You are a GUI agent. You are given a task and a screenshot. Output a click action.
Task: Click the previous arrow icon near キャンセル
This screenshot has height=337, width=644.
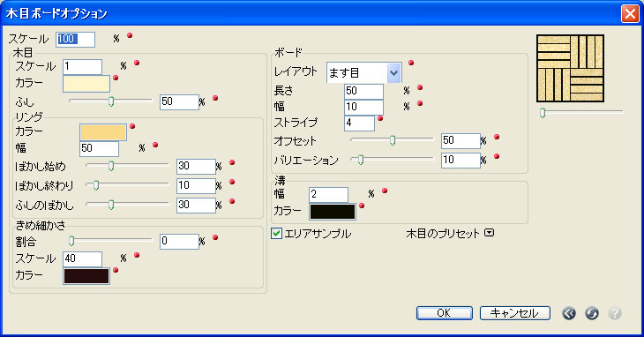pos(569,313)
